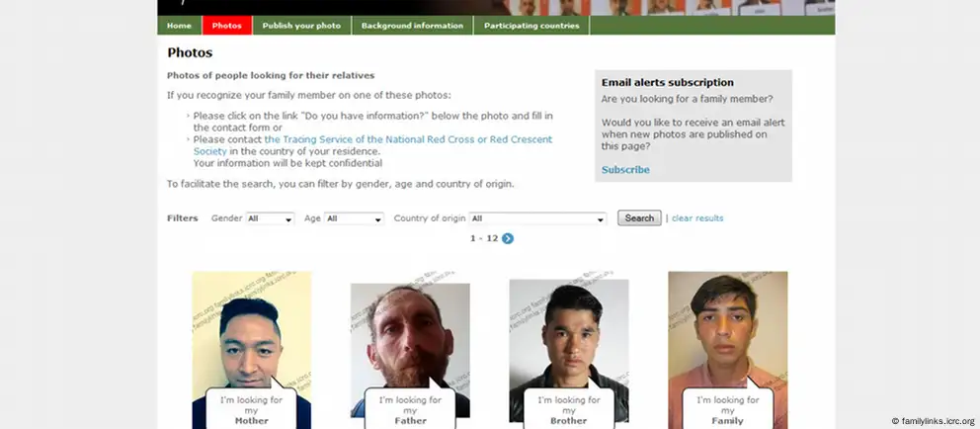Click the "I'm looking for my Brother" bubble
980x429 pixels.
[569, 409]
